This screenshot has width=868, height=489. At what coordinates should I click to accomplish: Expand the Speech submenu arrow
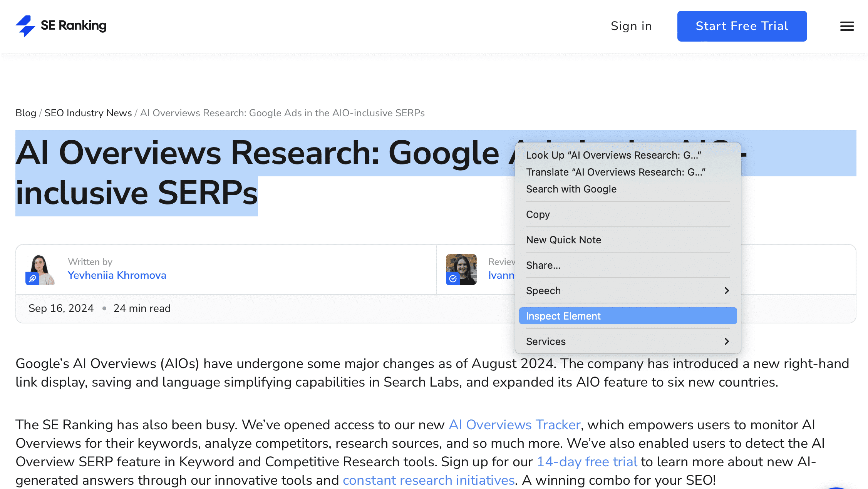tap(727, 290)
